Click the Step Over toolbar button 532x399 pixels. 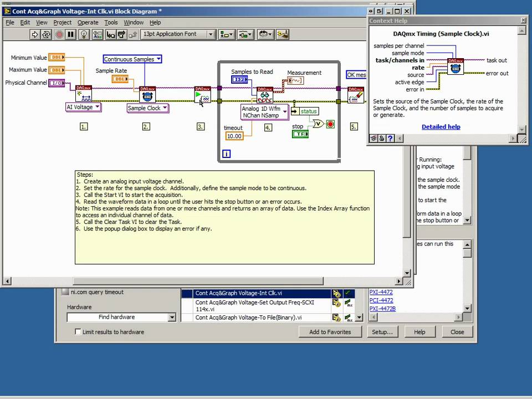tap(121, 34)
